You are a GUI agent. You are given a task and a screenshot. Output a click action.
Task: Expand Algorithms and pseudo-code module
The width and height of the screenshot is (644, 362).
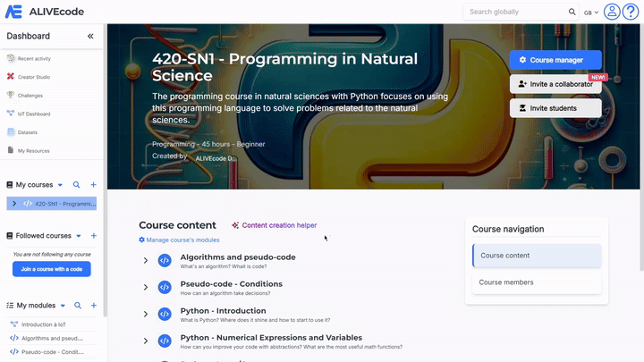[x=146, y=261]
